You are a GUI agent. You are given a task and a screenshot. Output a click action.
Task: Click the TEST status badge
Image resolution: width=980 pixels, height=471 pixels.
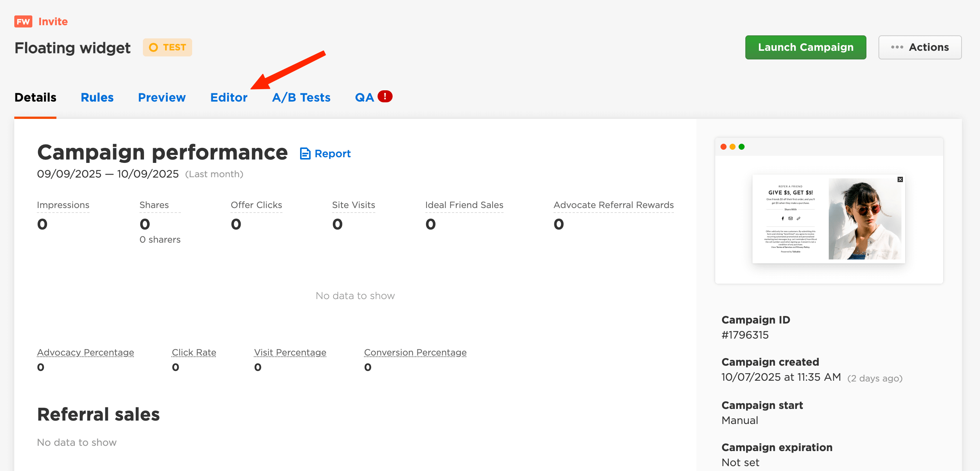point(167,47)
